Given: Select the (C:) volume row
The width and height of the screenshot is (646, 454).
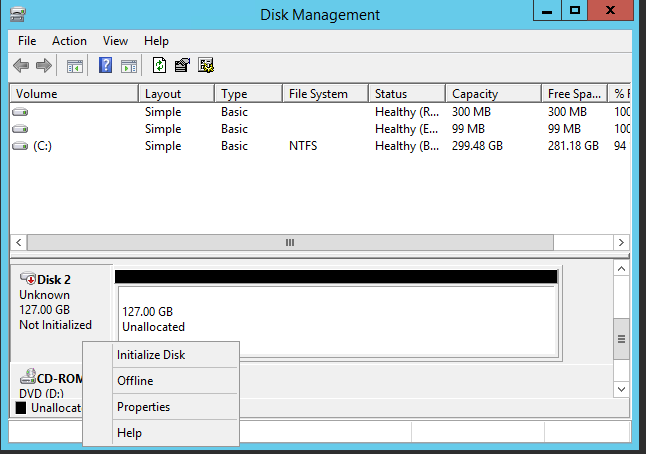Looking at the screenshot, I should pos(320,146).
